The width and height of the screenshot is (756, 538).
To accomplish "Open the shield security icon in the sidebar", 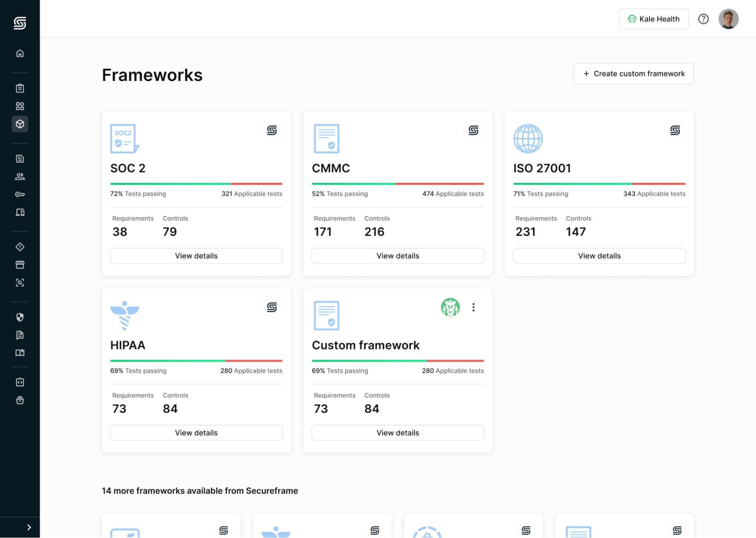I will tap(20, 317).
